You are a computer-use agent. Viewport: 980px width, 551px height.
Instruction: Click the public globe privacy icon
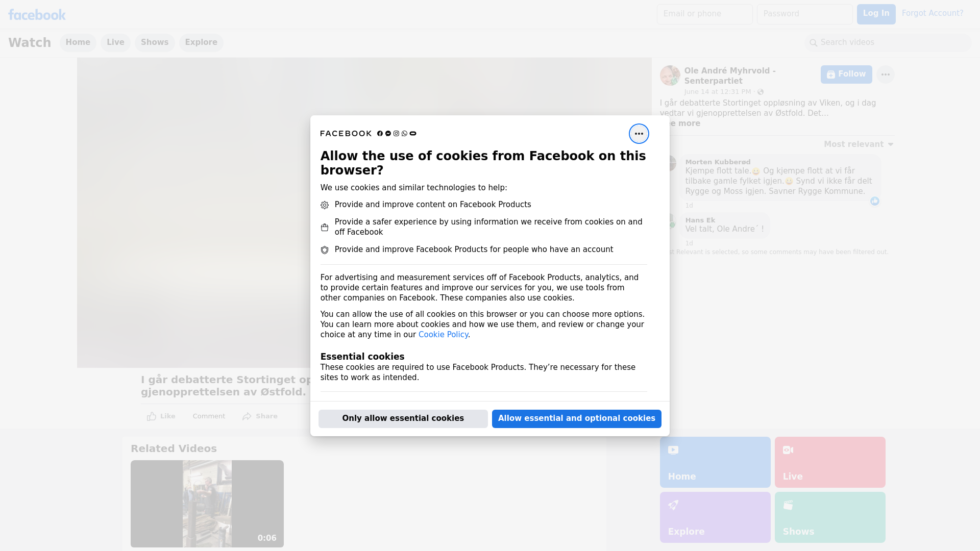[x=761, y=92]
